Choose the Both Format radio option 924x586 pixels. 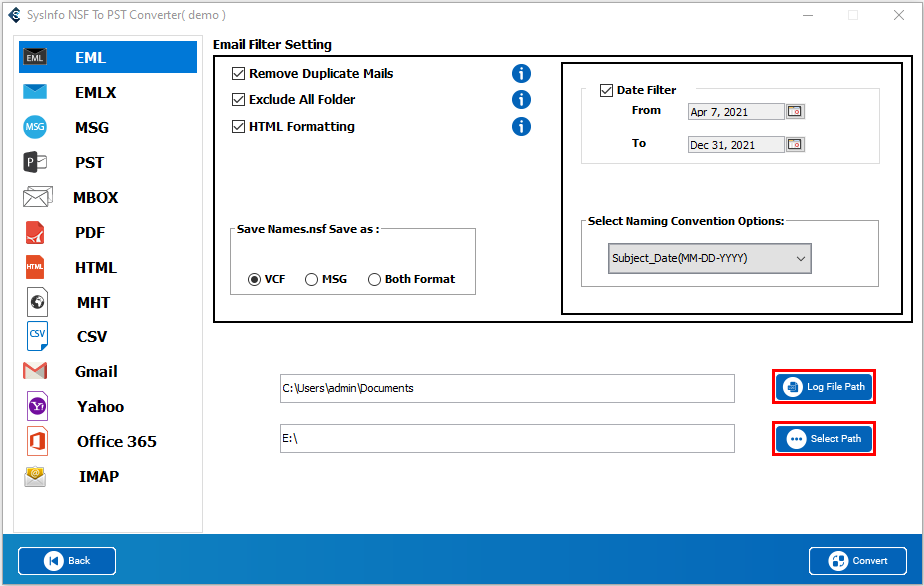[x=375, y=279]
